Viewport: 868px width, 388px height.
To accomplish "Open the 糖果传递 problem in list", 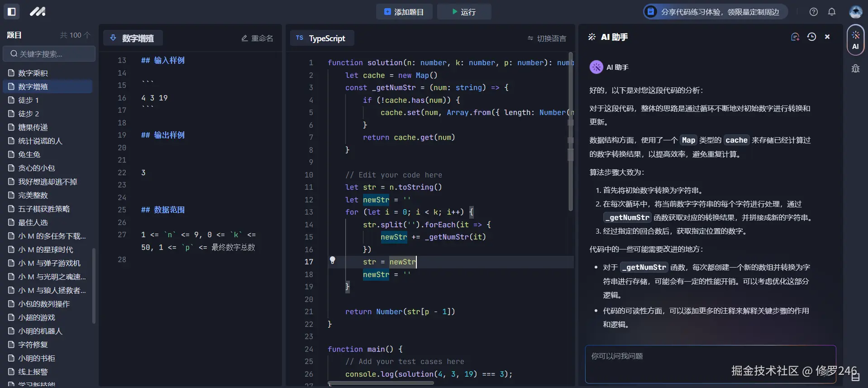I will point(33,127).
